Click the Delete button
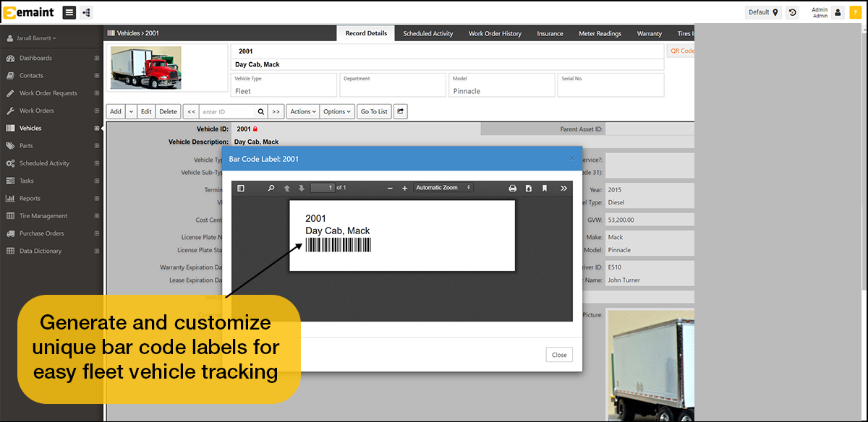 click(168, 111)
